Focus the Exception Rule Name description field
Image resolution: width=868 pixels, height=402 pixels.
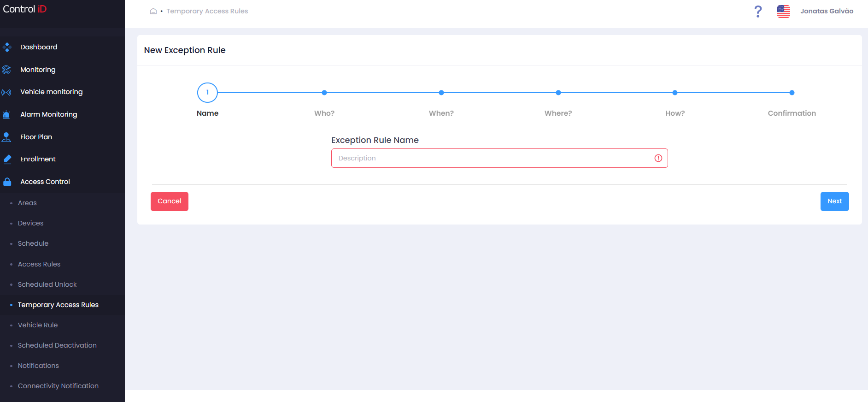pos(499,158)
